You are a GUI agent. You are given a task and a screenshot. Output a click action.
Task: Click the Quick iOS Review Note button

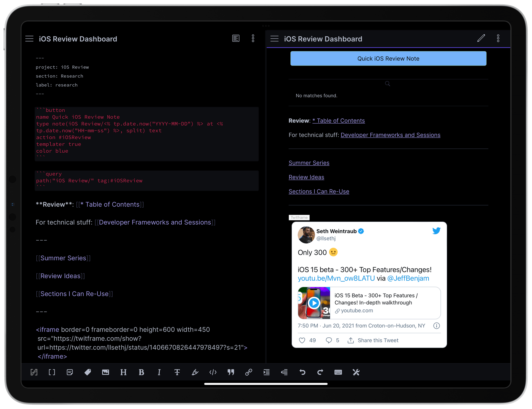tap(388, 58)
